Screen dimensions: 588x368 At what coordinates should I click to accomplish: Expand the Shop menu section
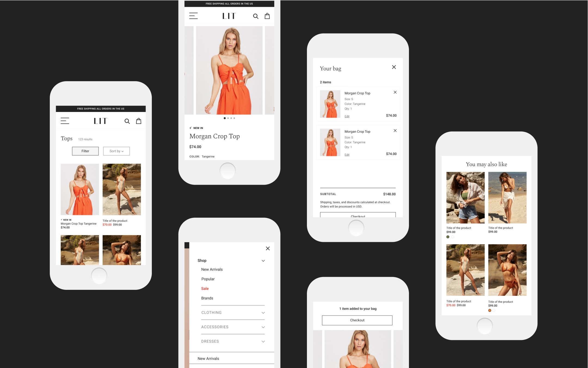(x=263, y=260)
